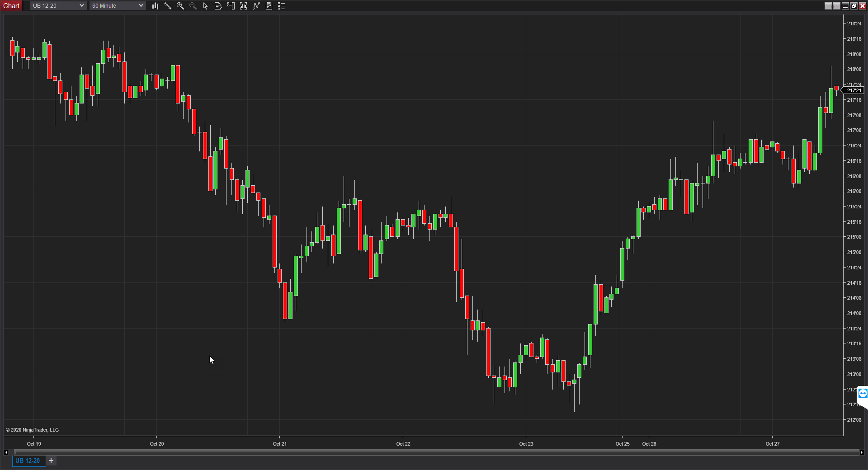This screenshot has height=470, width=868.
Task: Add a new chart tab with plus
Action: 51,461
